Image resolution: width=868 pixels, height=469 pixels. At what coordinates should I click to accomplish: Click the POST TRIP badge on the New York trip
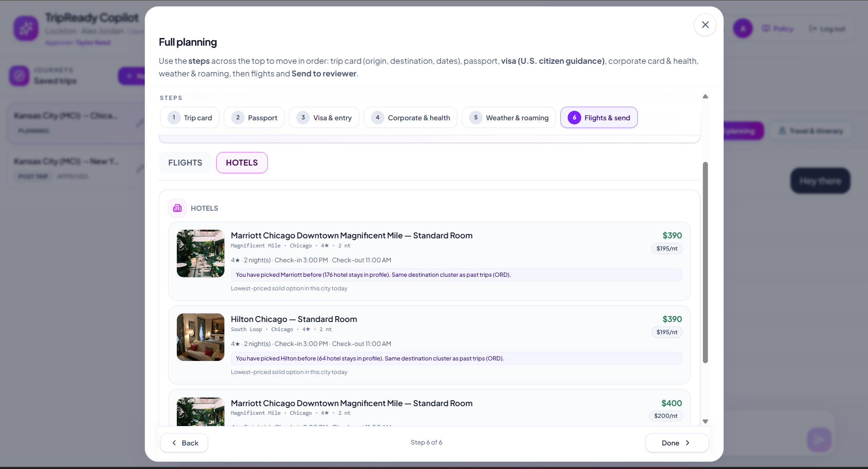33,176
